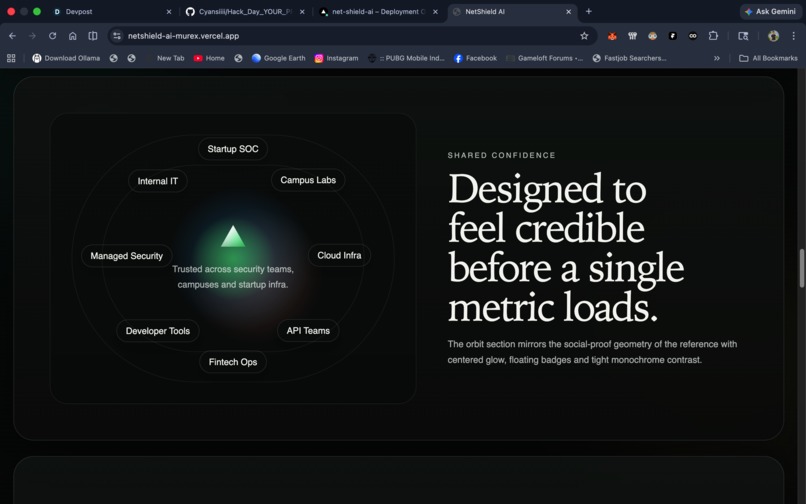Click the Cloud Infra badge
Image resolution: width=806 pixels, height=504 pixels.
[339, 255]
